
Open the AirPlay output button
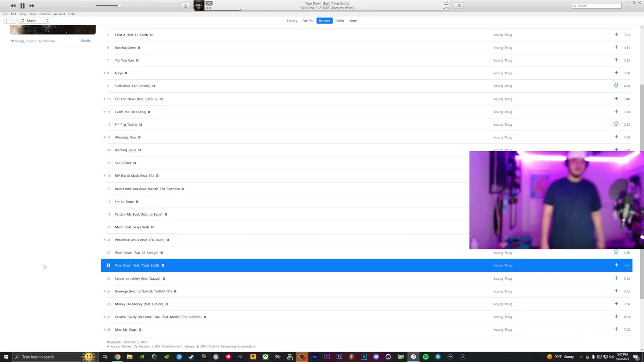click(x=185, y=6)
